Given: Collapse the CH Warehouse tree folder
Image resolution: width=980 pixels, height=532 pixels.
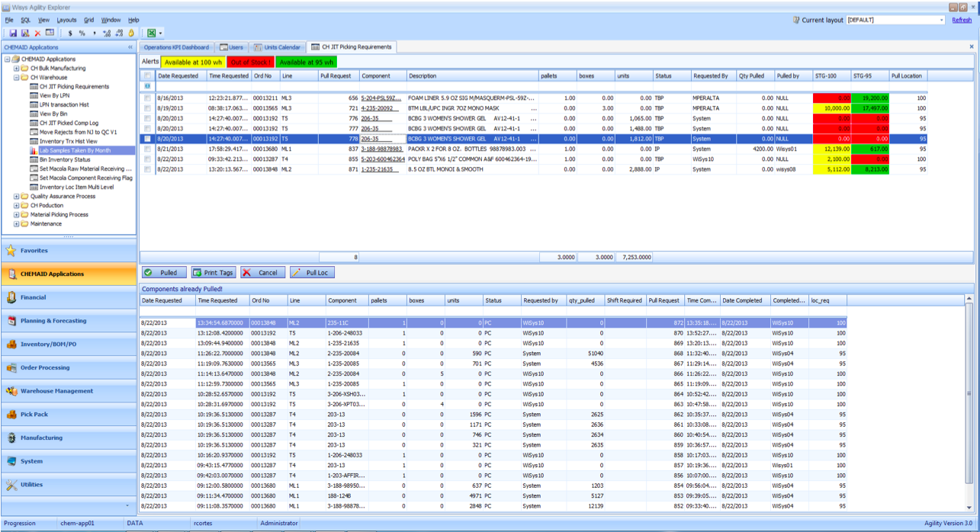Looking at the screenshot, I should pos(17,78).
